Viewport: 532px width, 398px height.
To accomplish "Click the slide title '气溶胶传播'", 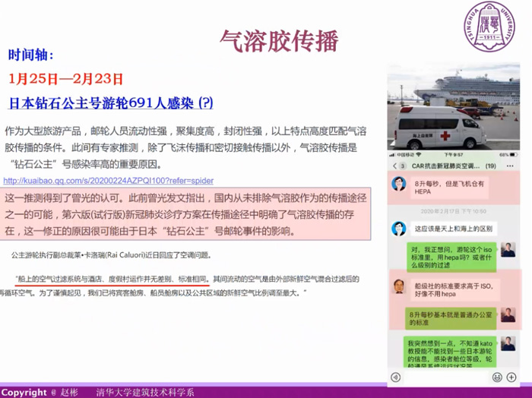I will (279, 41).
